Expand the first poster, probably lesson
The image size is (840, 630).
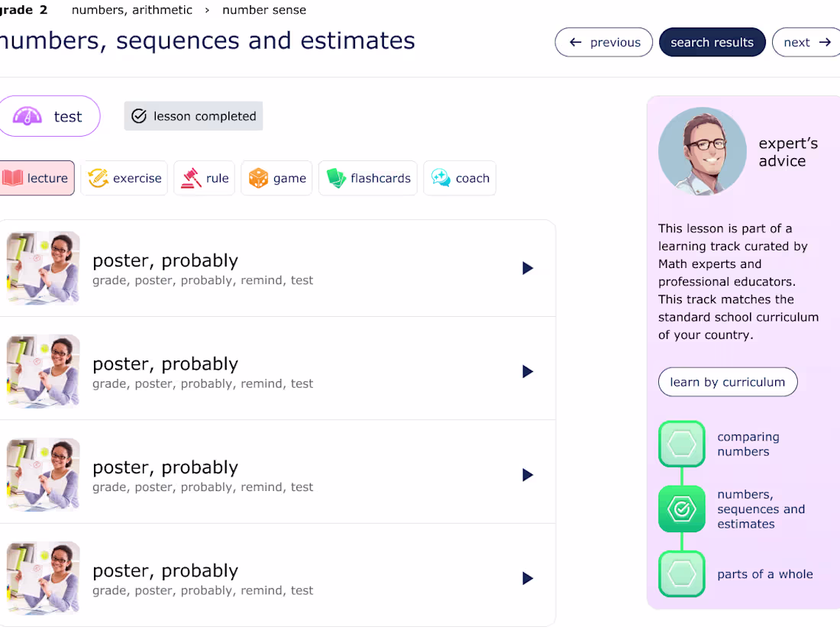[527, 268]
